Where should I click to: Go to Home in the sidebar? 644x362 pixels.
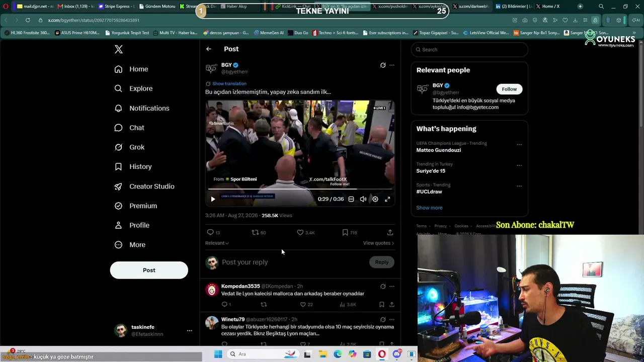(131, 69)
